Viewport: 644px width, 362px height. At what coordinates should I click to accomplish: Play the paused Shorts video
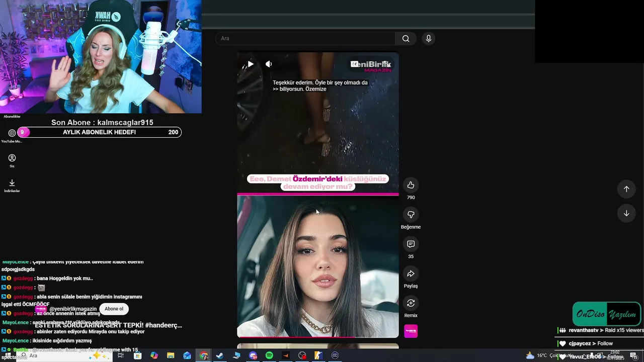point(250,64)
